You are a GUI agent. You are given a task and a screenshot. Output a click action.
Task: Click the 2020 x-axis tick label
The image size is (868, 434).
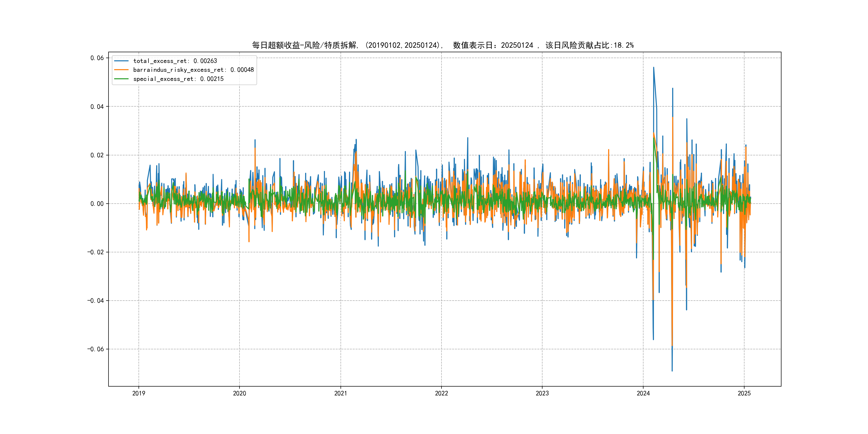[x=240, y=393]
